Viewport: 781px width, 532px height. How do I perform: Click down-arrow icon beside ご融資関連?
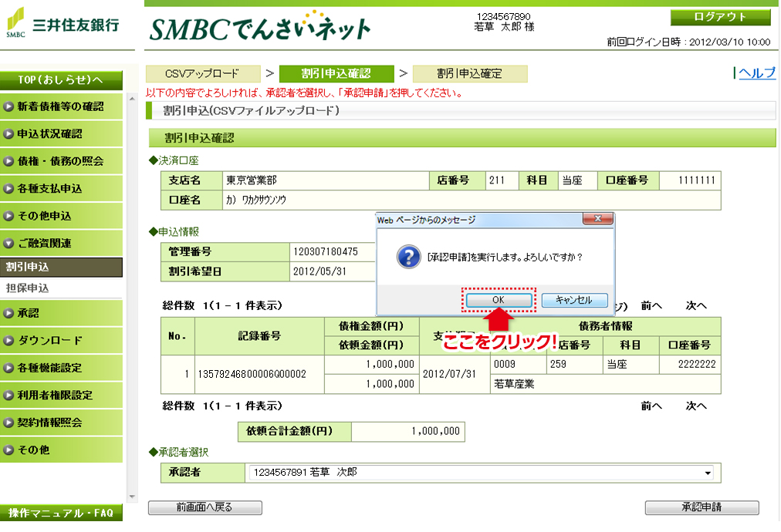[8, 244]
